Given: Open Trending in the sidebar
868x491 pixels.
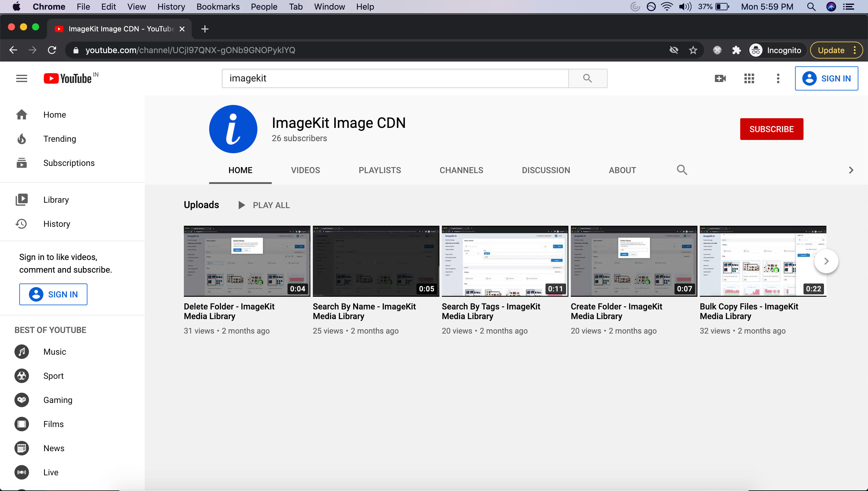Looking at the screenshot, I should pos(72,139).
